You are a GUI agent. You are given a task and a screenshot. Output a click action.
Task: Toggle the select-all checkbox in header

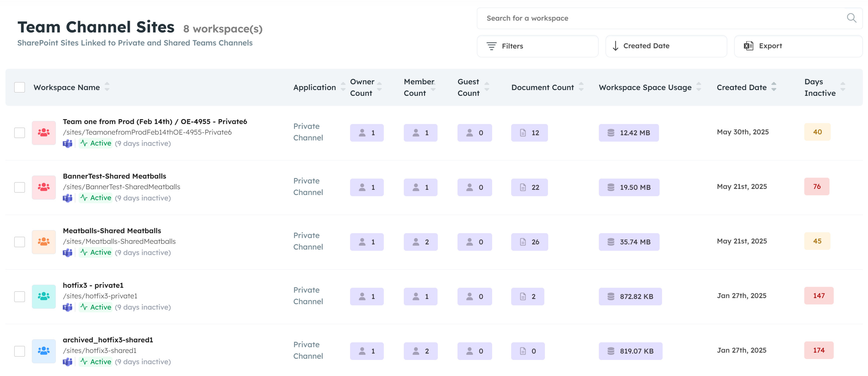point(19,87)
